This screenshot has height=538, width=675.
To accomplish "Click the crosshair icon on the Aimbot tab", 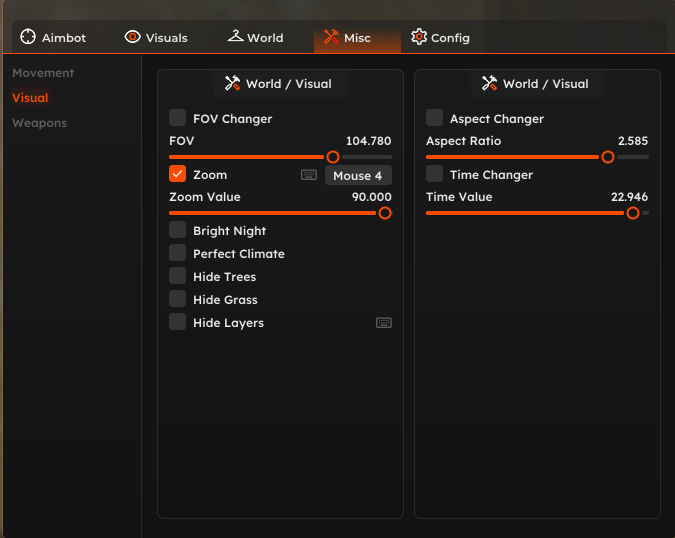I will coord(28,37).
